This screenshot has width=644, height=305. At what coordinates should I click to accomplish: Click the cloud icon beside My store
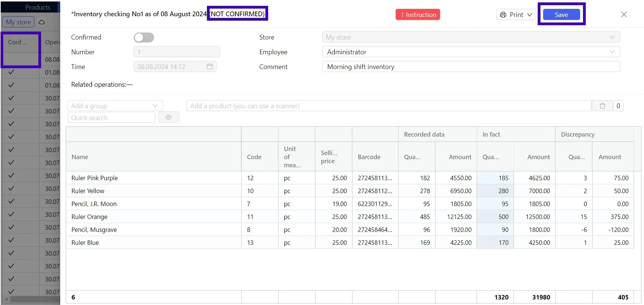[x=42, y=22]
